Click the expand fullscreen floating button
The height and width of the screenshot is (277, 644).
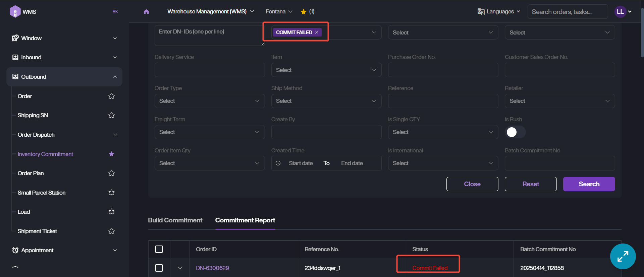pos(623,257)
